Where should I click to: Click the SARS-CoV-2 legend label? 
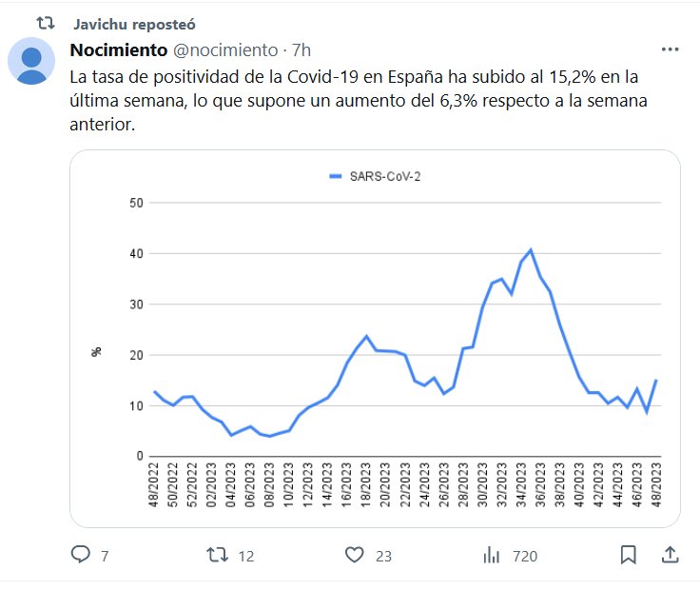pos(386,175)
